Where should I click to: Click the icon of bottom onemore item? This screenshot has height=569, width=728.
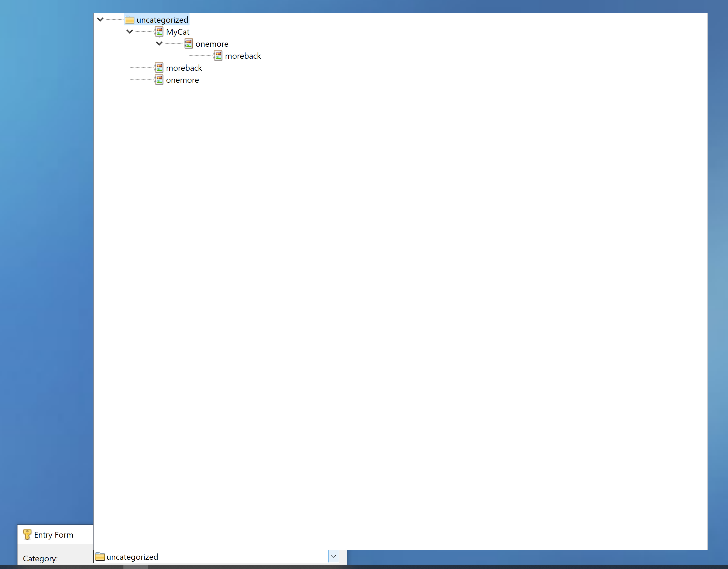point(159,80)
